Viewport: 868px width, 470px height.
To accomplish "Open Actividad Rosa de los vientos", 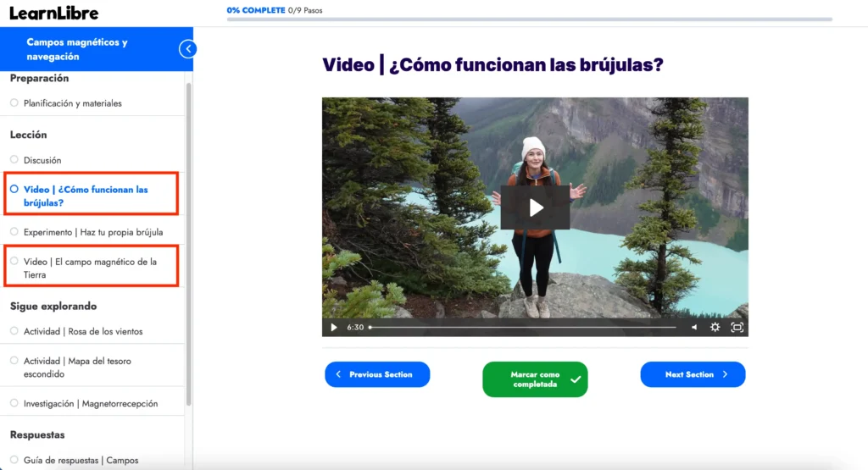I will tap(83, 332).
